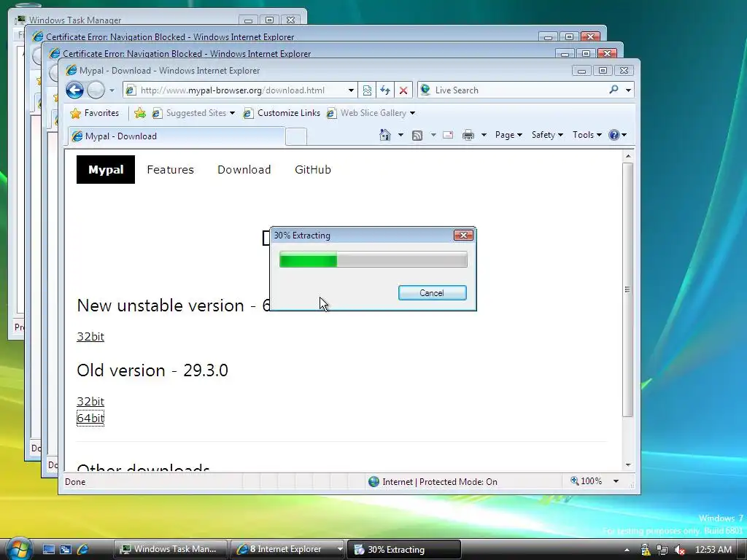Open the Download nav link
Image resolution: width=747 pixels, height=560 pixels.
click(x=244, y=169)
